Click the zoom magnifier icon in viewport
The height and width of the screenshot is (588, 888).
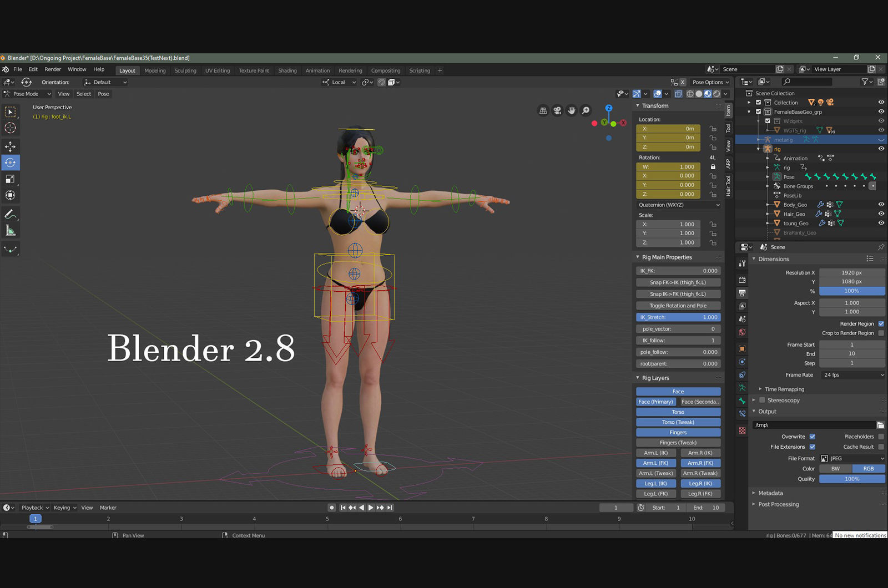pyautogui.click(x=586, y=110)
